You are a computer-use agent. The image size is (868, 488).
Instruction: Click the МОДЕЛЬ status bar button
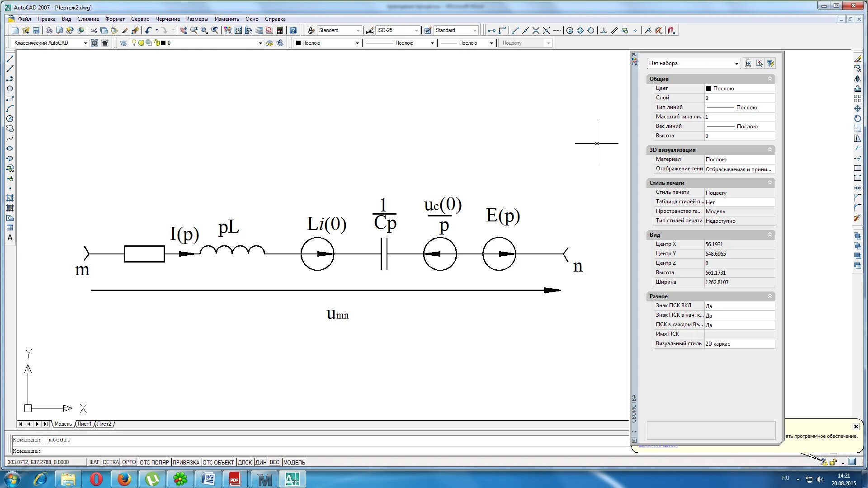point(294,462)
